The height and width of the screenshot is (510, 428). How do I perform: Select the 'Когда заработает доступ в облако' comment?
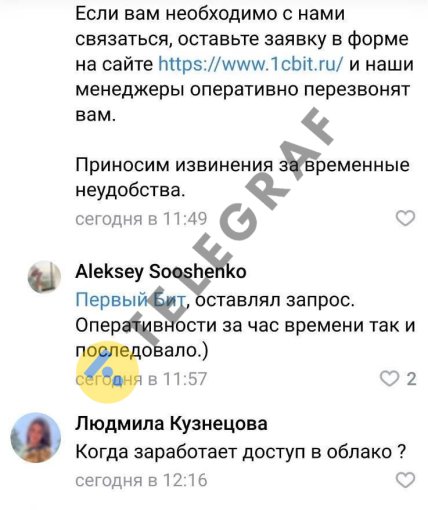(241, 452)
